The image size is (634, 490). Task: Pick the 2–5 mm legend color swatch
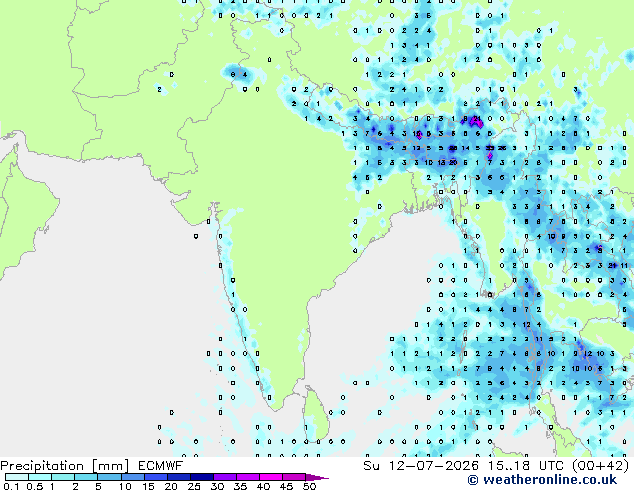pyautogui.click(x=86, y=477)
